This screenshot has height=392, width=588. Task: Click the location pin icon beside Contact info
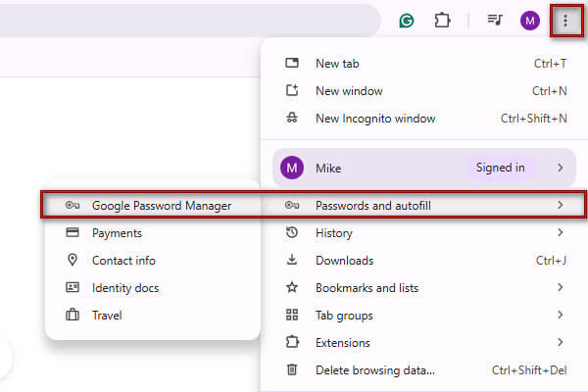pyautogui.click(x=73, y=260)
